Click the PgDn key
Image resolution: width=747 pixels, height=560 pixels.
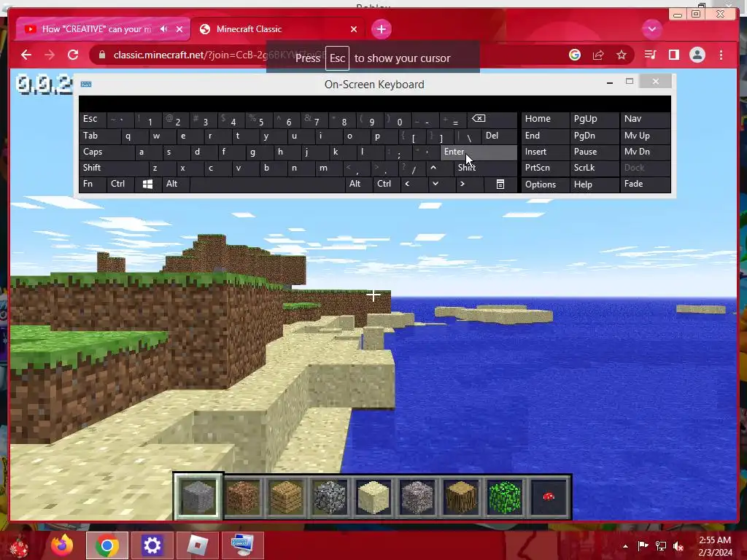(594, 136)
